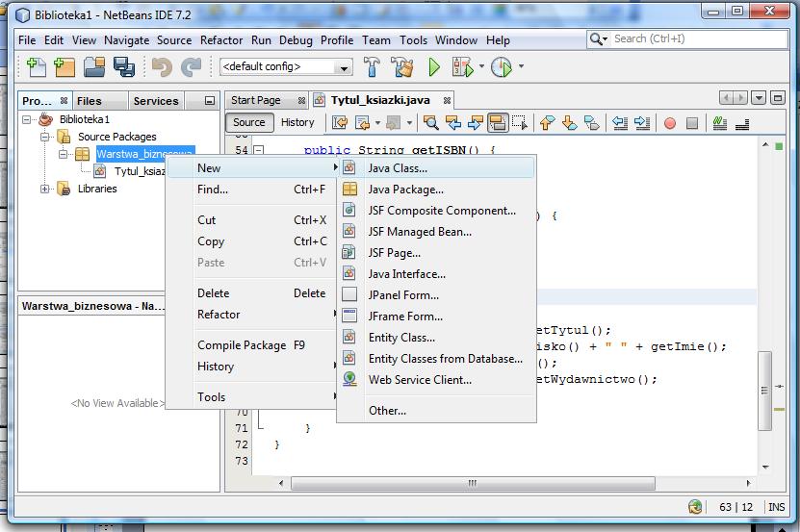Collapse code fold at line 54
Viewport: 800px width, 532px height.
(259, 150)
